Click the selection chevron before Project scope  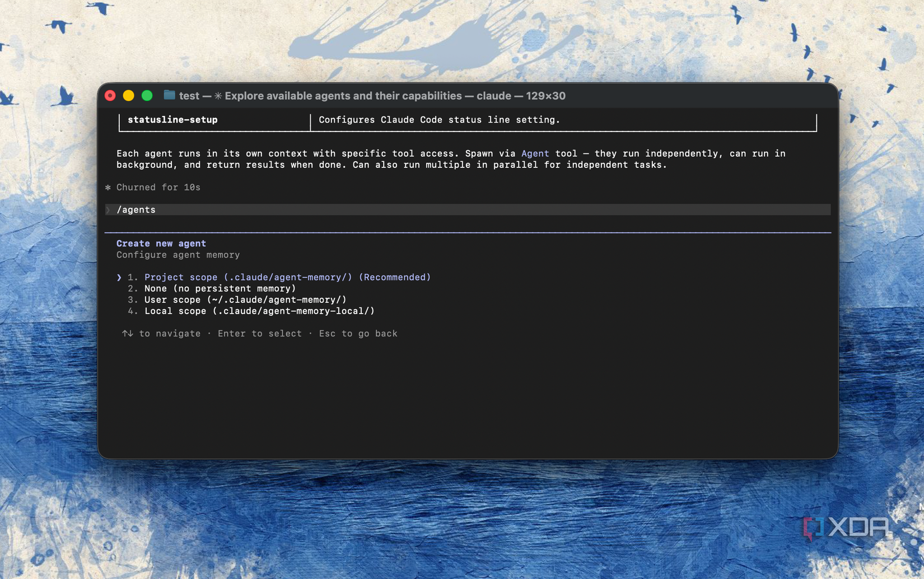[x=119, y=277]
